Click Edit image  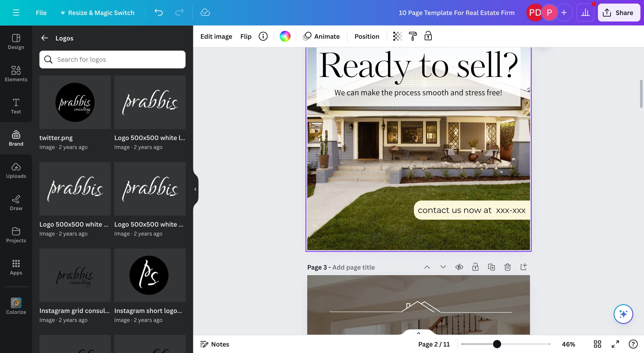[x=216, y=36]
